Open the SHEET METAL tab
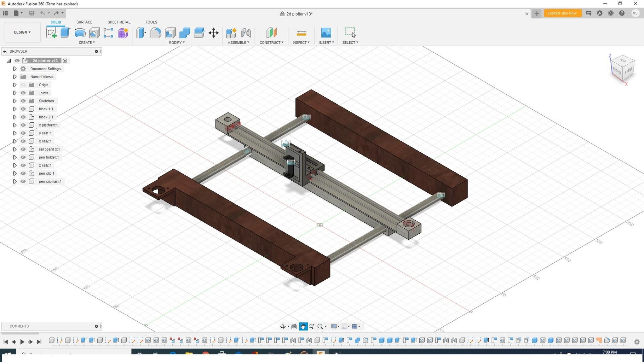 click(119, 22)
